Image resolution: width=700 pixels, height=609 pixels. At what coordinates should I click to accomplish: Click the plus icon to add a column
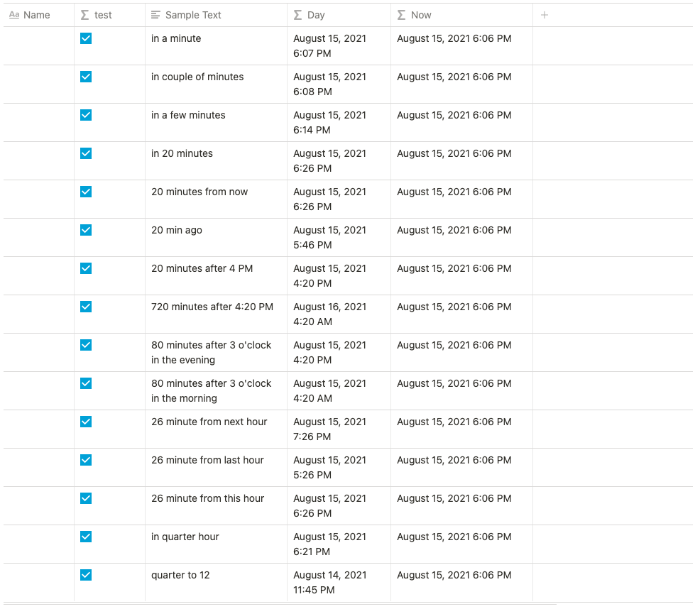click(x=545, y=15)
